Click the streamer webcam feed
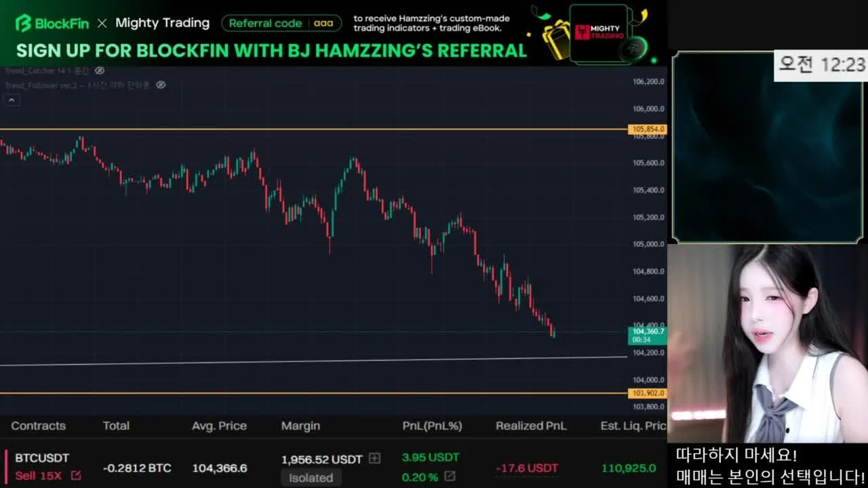The height and width of the screenshot is (488, 868). point(768,344)
